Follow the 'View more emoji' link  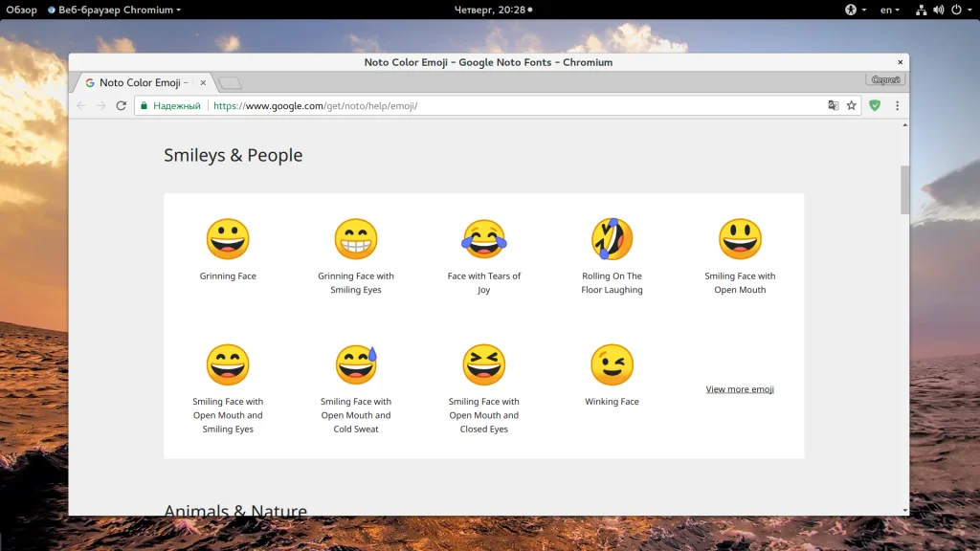(740, 389)
